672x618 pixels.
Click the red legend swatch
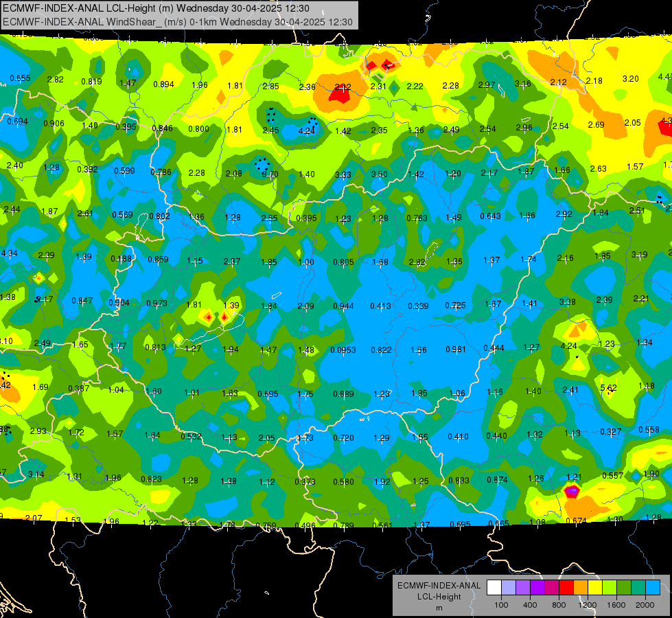click(x=566, y=587)
